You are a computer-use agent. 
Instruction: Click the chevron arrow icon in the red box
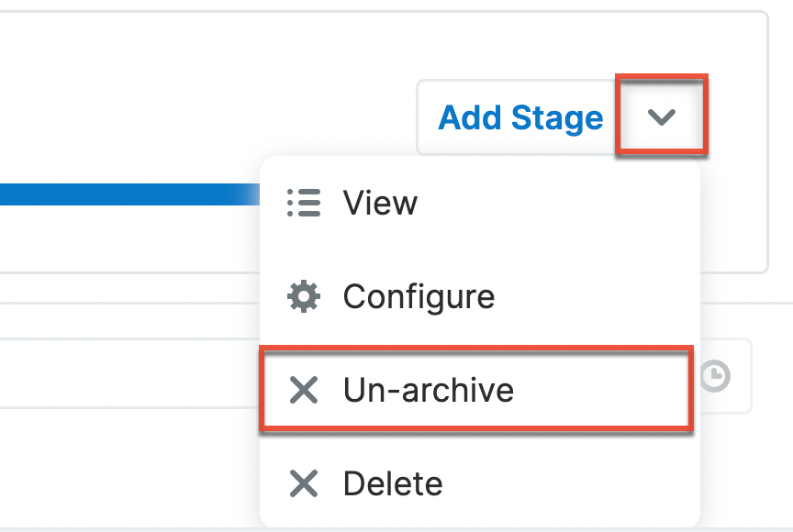[661, 116]
